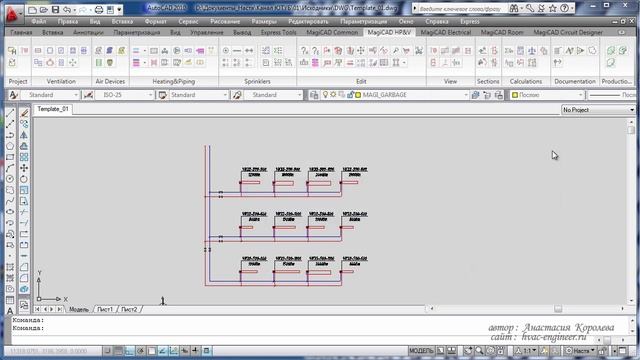Select the Multiline Text 'A' tool in draw toolbar
The height and width of the screenshot is (360, 640).
(10, 311)
